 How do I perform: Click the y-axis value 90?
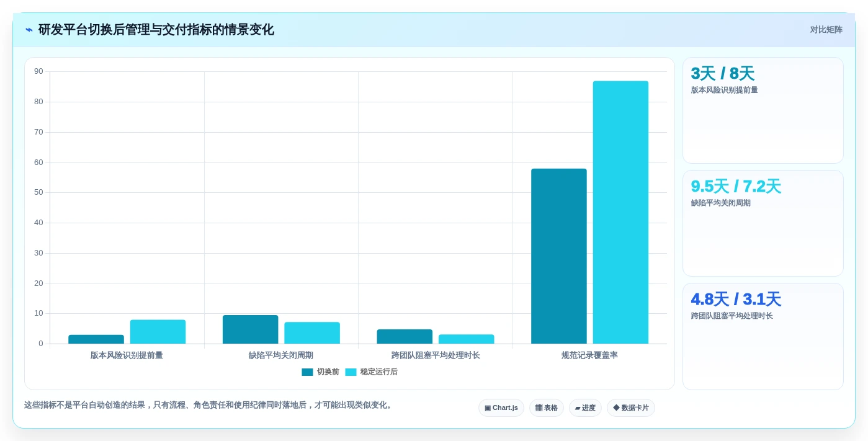click(x=38, y=71)
